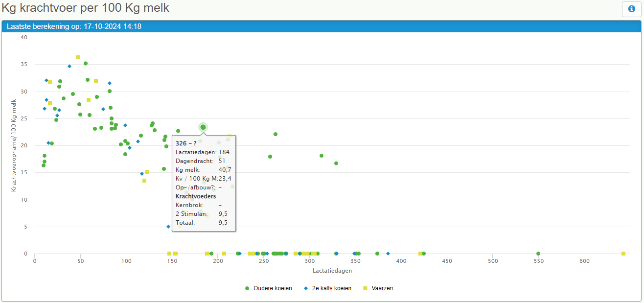
Task: Click the yellow square icon in legend
Action: point(365,288)
